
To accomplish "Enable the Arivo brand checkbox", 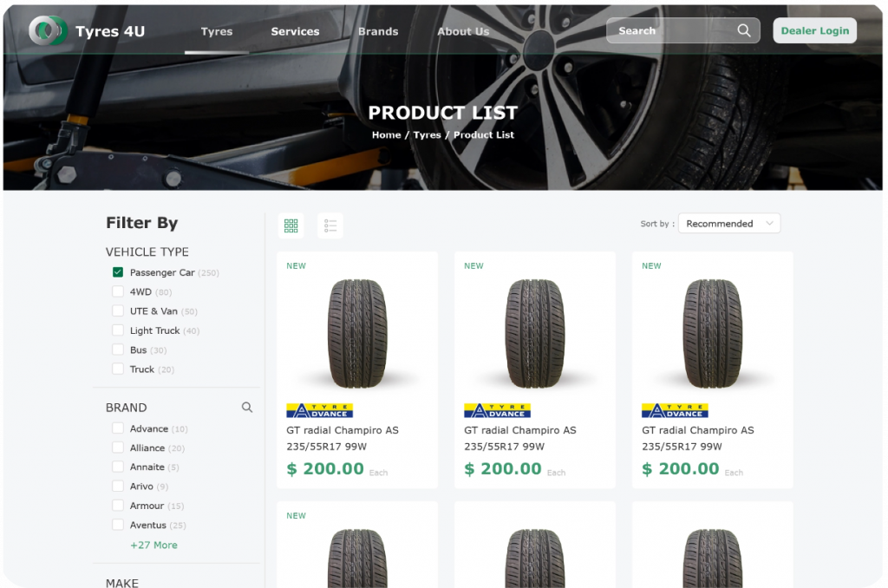I will 118,486.
